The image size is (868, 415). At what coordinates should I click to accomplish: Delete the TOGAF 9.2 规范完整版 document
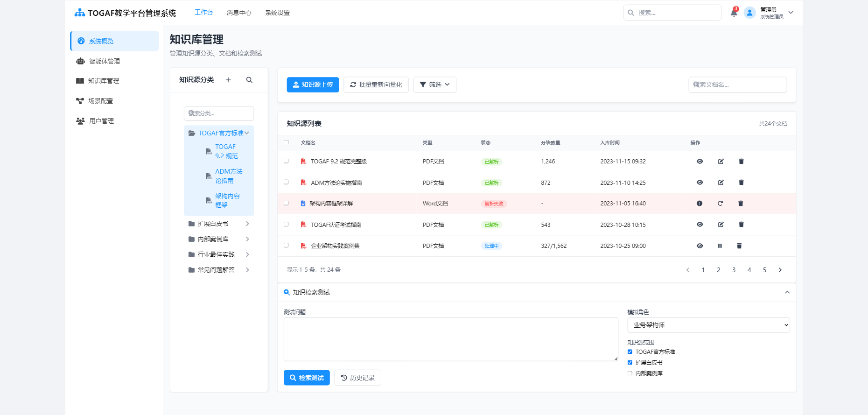(741, 162)
